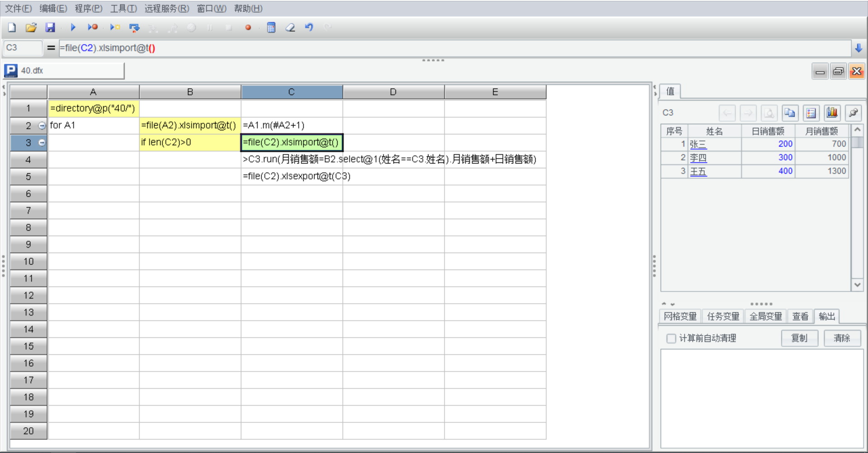Click the arrows collapsing the value panel

pyautogui.click(x=655, y=90)
